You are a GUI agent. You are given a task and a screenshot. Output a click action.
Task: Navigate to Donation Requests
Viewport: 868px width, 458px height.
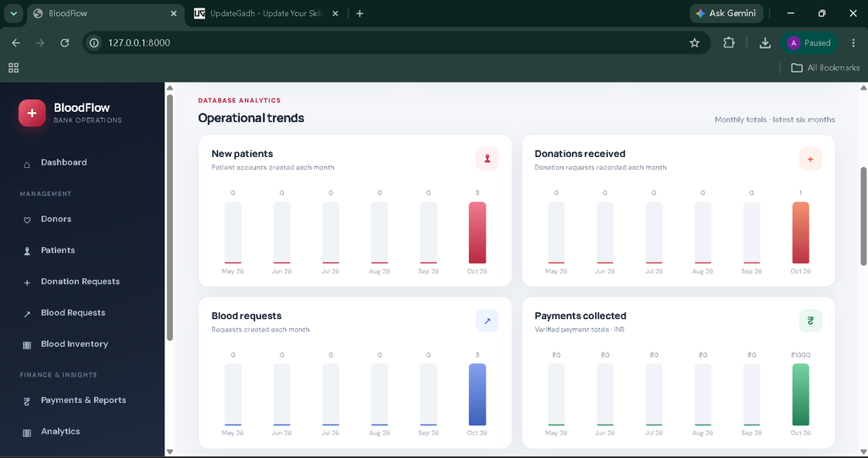coord(82,282)
